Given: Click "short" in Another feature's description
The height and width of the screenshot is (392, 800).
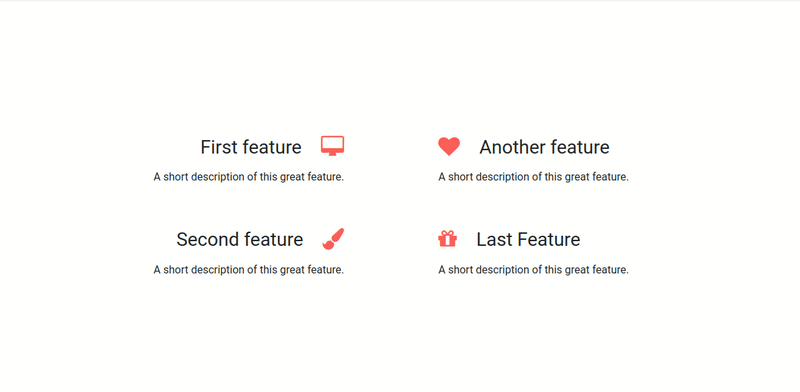Looking at the screenshot, I should tap(461, 177).
